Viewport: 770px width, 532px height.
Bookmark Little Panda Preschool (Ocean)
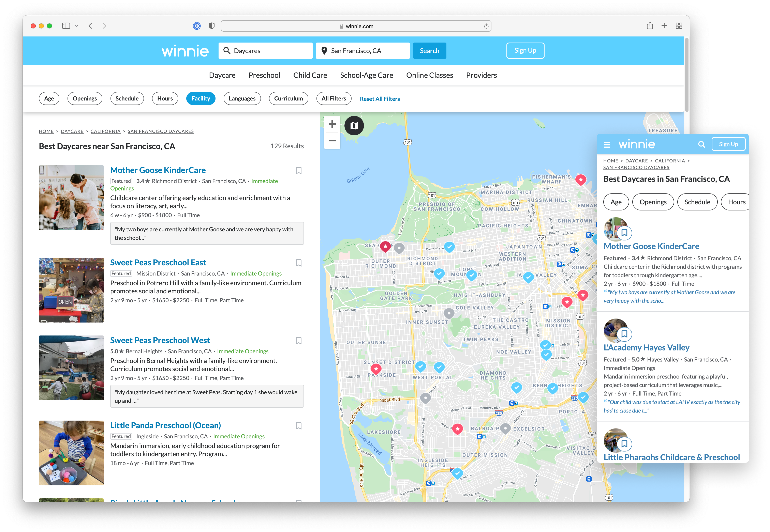click(298, 426)
